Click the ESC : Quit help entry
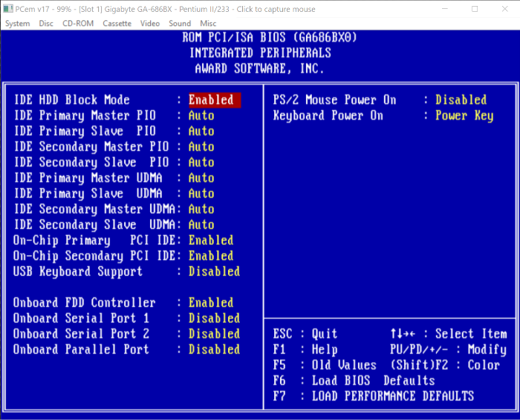The image size is (520, 420). [x=305, y=334]
